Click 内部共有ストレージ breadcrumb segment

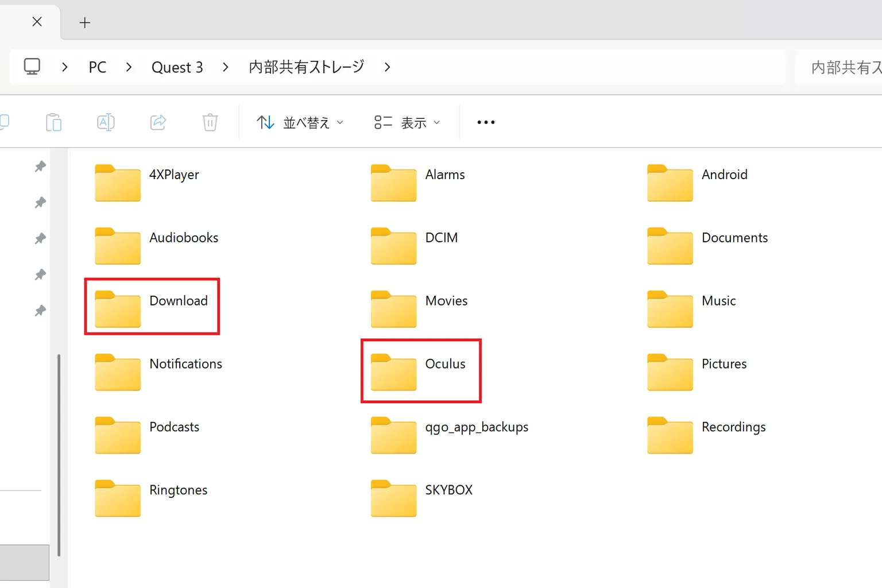click(307, 67)
